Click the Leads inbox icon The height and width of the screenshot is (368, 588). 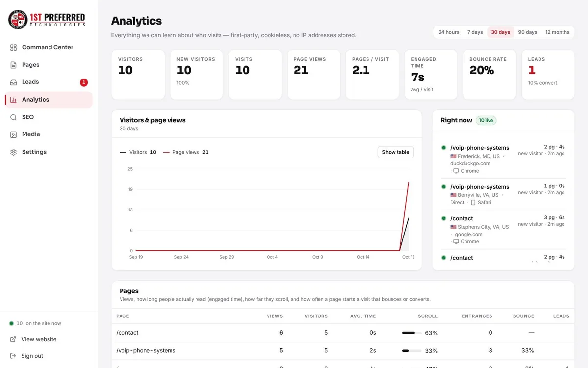click(x=13, y=82)
